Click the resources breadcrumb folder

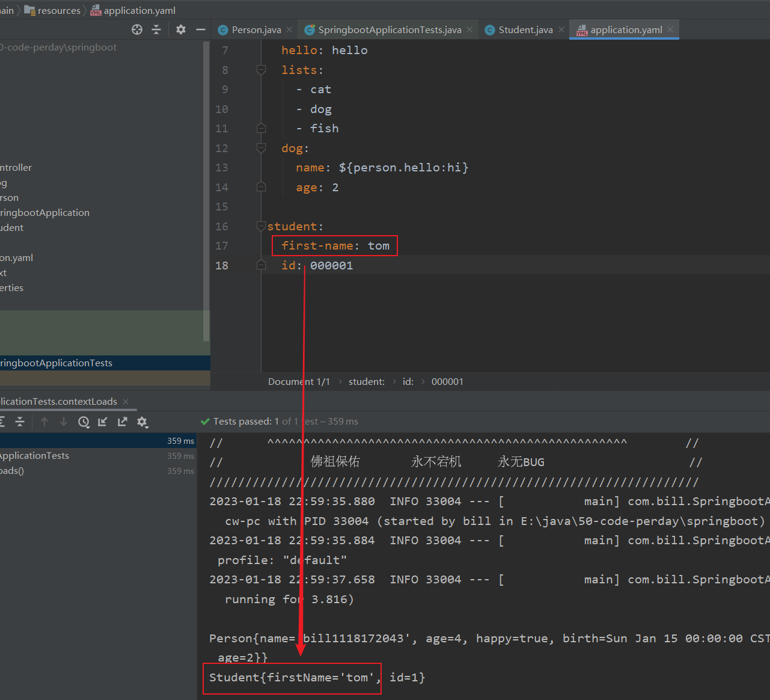(58, 11)
